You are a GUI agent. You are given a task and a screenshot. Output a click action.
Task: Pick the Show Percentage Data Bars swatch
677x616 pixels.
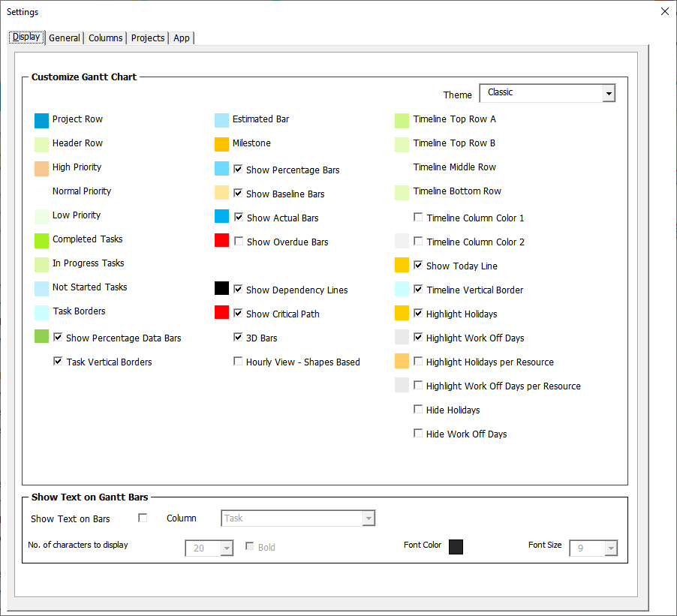[41, 336]
